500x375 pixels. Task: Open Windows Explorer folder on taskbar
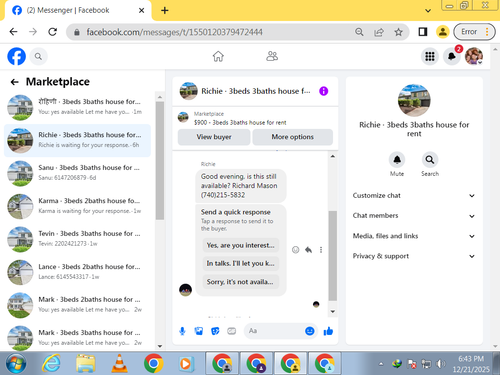coord(85,363)
